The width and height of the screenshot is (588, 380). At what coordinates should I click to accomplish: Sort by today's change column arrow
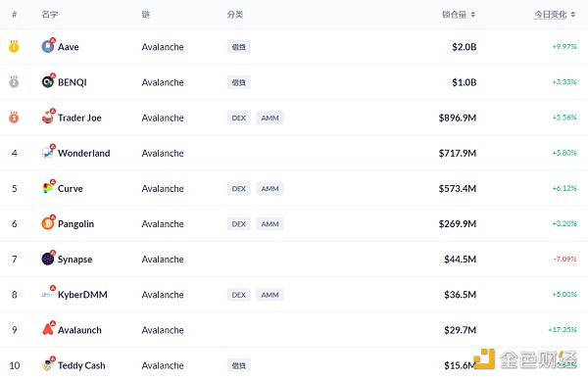click(x=573, y=15)
